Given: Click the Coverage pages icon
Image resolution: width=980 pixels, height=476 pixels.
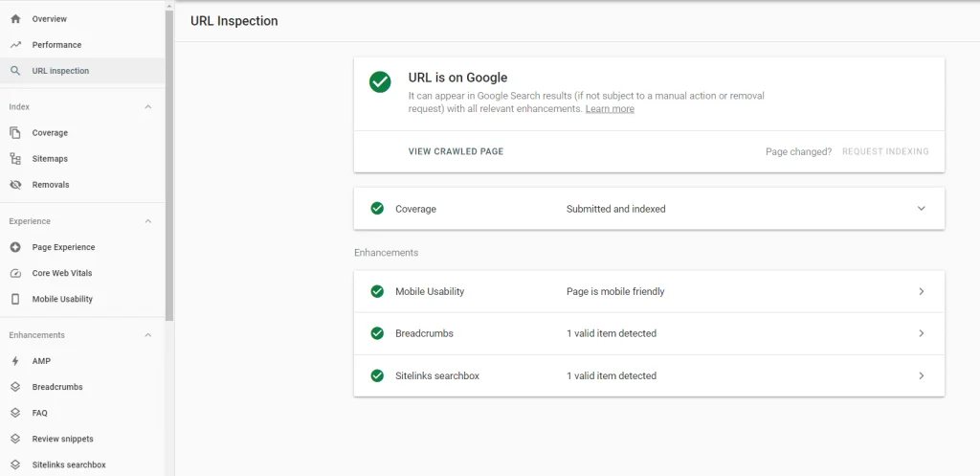Looking at the screenshot, I should tap(15, 132).
